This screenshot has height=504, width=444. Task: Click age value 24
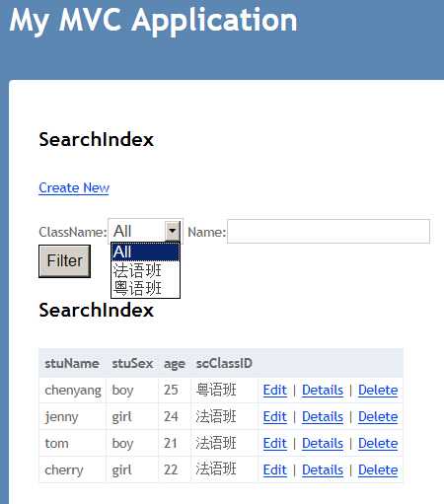[171, 417]
